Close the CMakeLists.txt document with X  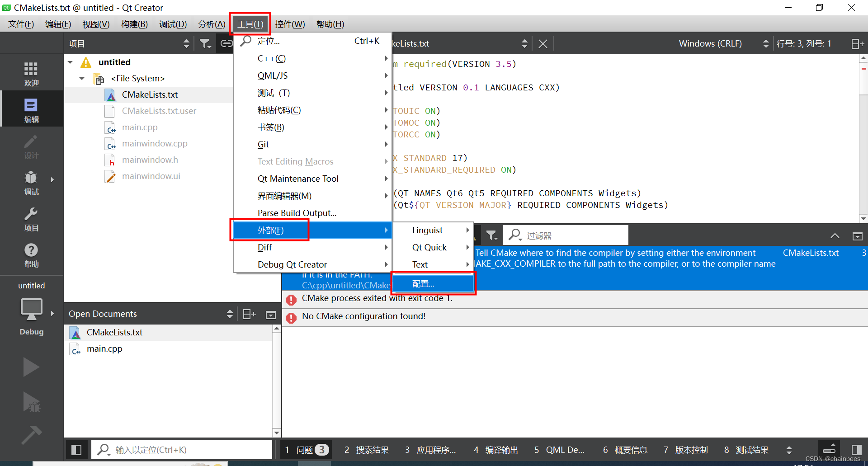click(x=543, y=43)
